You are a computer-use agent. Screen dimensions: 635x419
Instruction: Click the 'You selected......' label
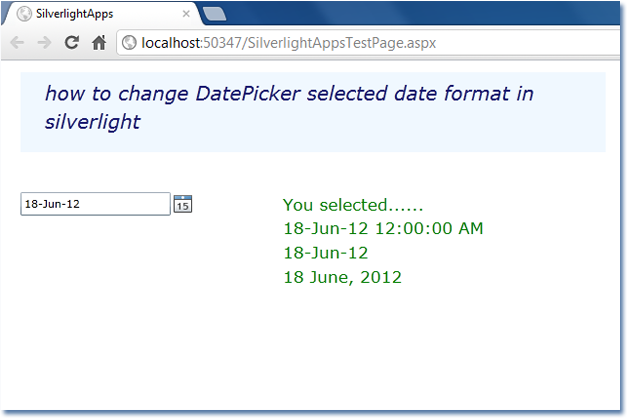point(353,205)
